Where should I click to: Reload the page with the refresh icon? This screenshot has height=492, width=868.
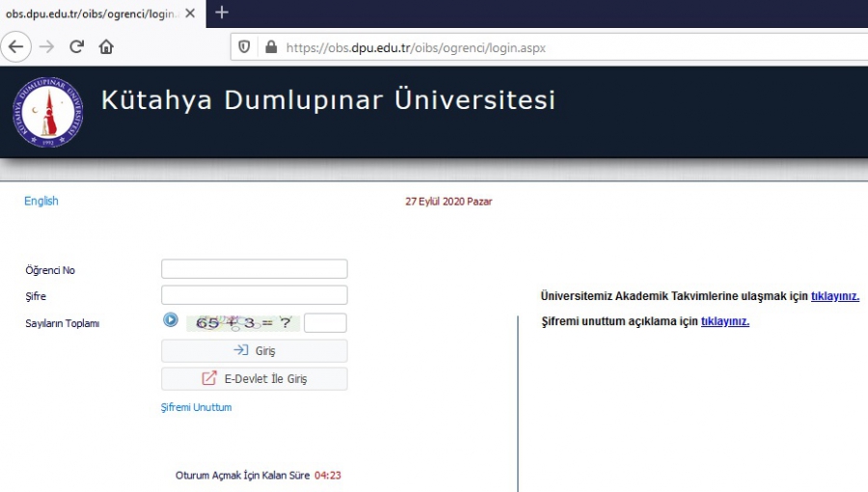tap(76, 47)
